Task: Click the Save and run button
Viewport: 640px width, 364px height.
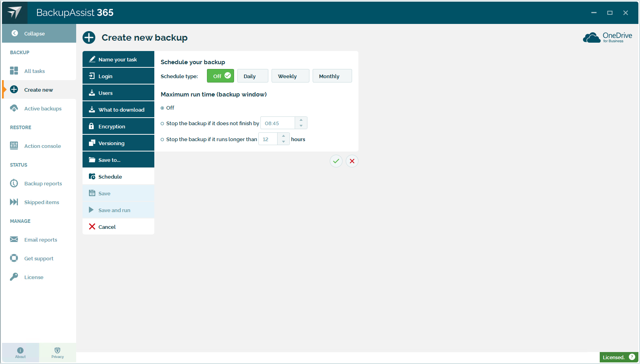Action: pos(118,210)
